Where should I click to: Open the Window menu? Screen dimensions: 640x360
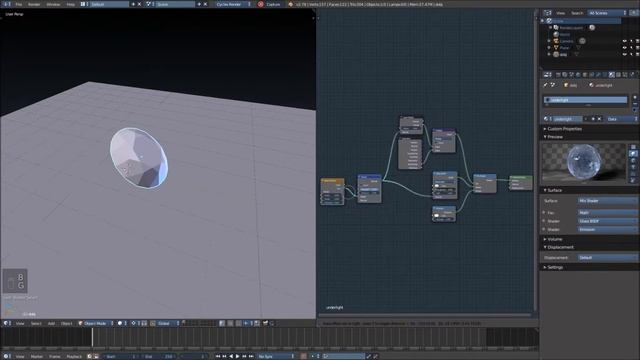(53, 4)
